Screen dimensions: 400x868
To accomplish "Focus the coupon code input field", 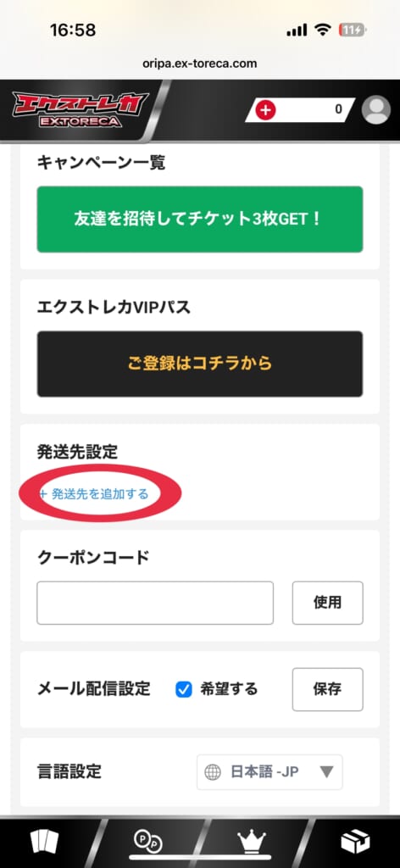I will (x=155, y=603).
